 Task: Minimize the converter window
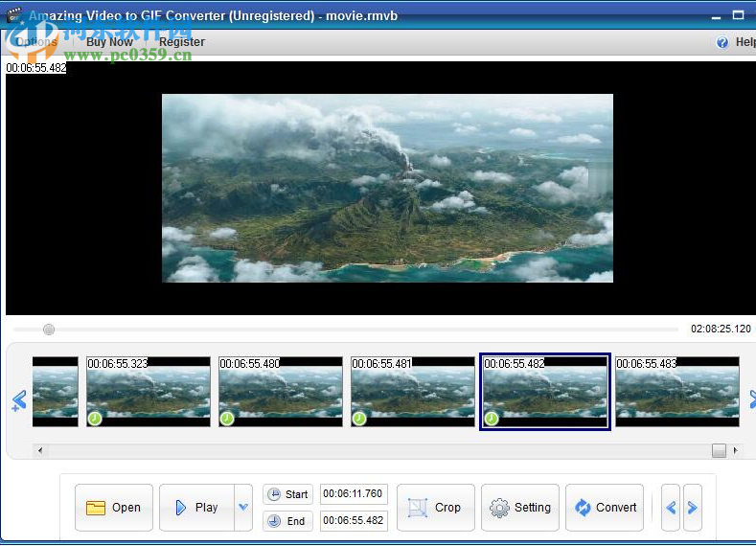pos(716,16)
